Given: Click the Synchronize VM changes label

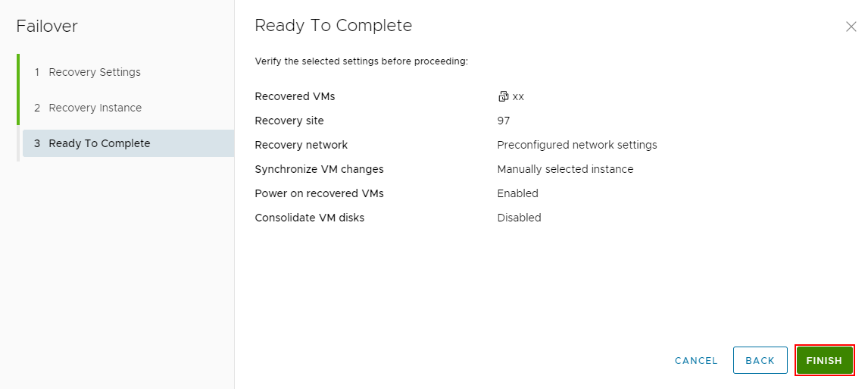Looking at the screenshot, I should pos(319,169).
